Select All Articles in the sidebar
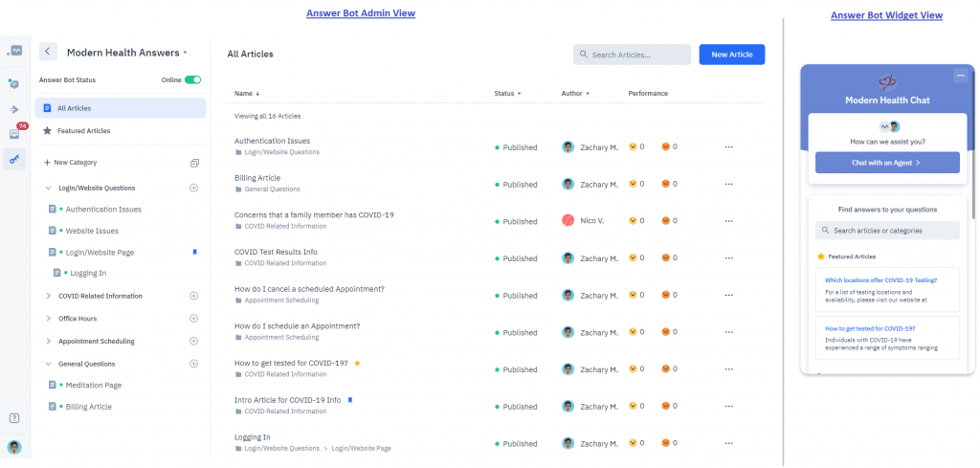 (x=121, y=108)
